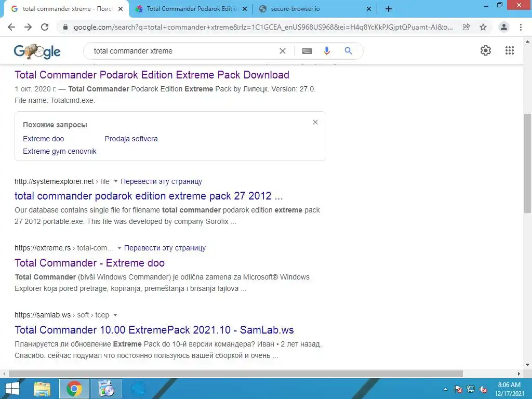The width and height of the screenshot is (532, 399).
Task: Click the address bar URL
Action: (263, 27)
